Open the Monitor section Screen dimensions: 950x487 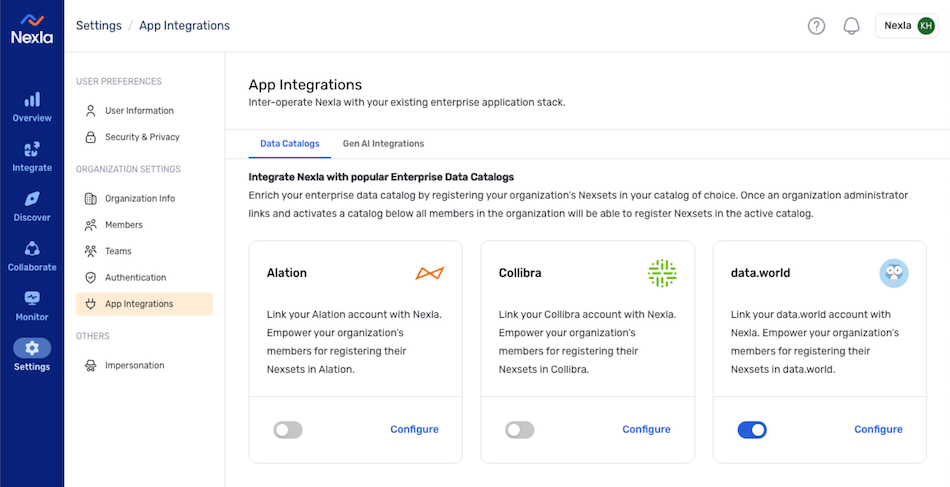coord(32,306)
